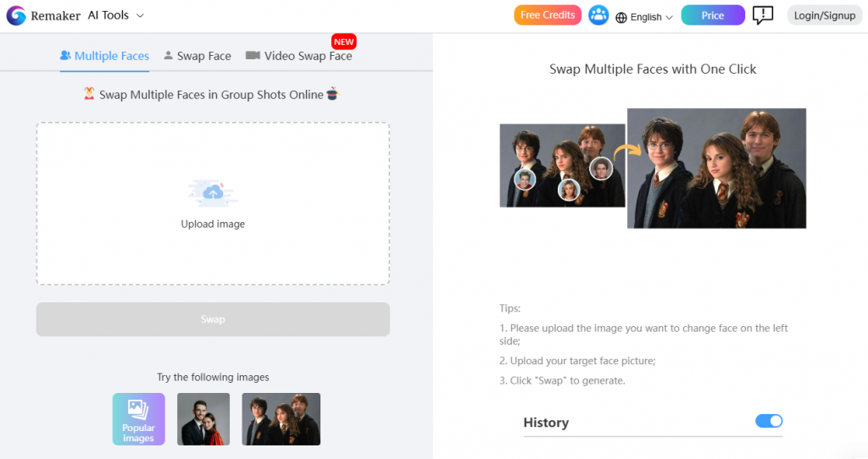Click the Tips: label

[509, 308]
